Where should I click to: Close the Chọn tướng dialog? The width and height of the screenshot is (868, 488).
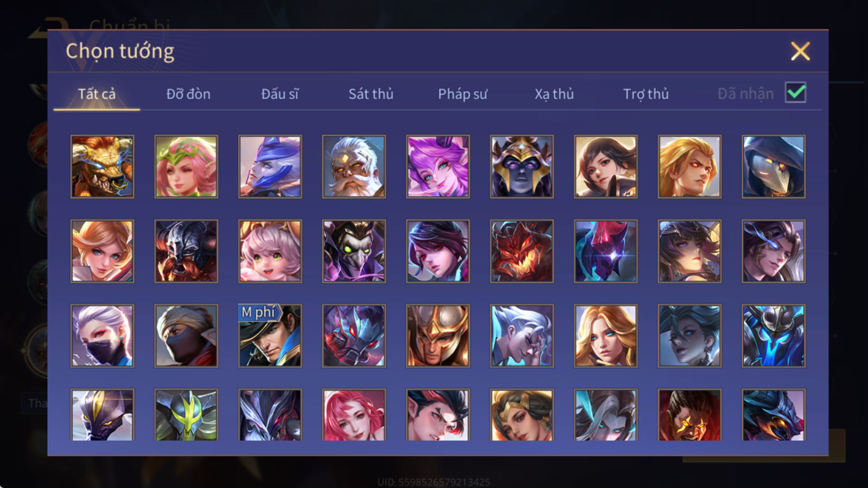pos(800,52)
